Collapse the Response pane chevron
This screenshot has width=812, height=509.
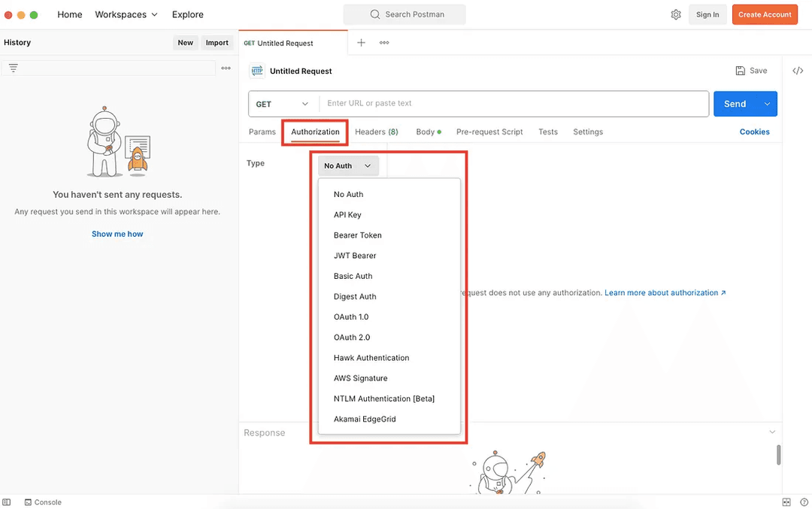pos(772,432)
